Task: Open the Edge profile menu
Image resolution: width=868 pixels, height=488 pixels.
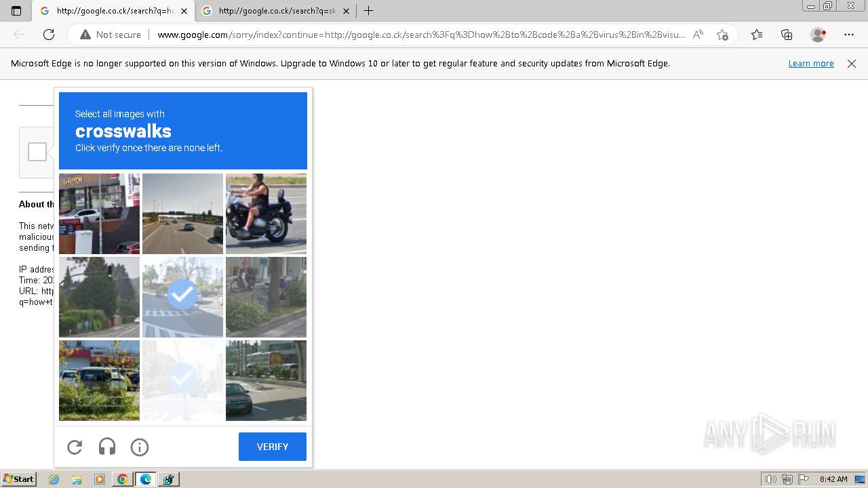Action: (818, 35)
